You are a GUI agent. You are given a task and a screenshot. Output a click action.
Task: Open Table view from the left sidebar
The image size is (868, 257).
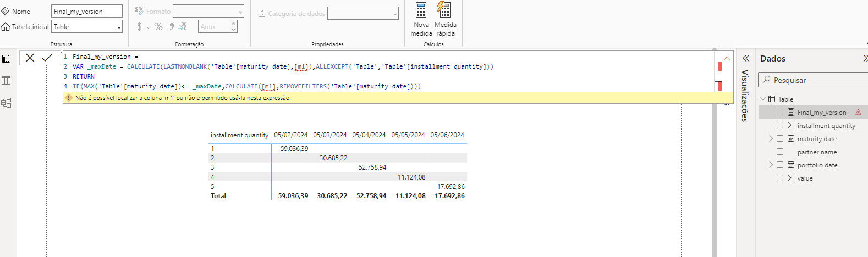tap(7, 81)
